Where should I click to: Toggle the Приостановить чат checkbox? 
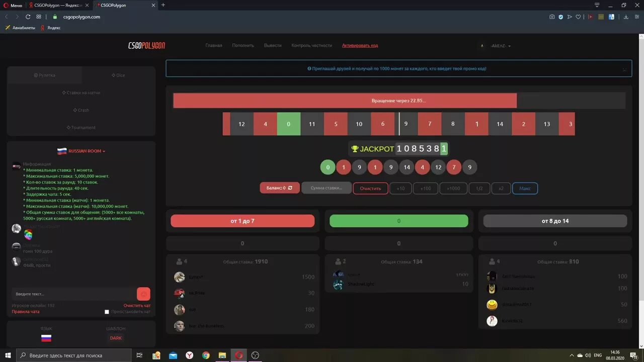pyautogui.click(x=107, y=312)
